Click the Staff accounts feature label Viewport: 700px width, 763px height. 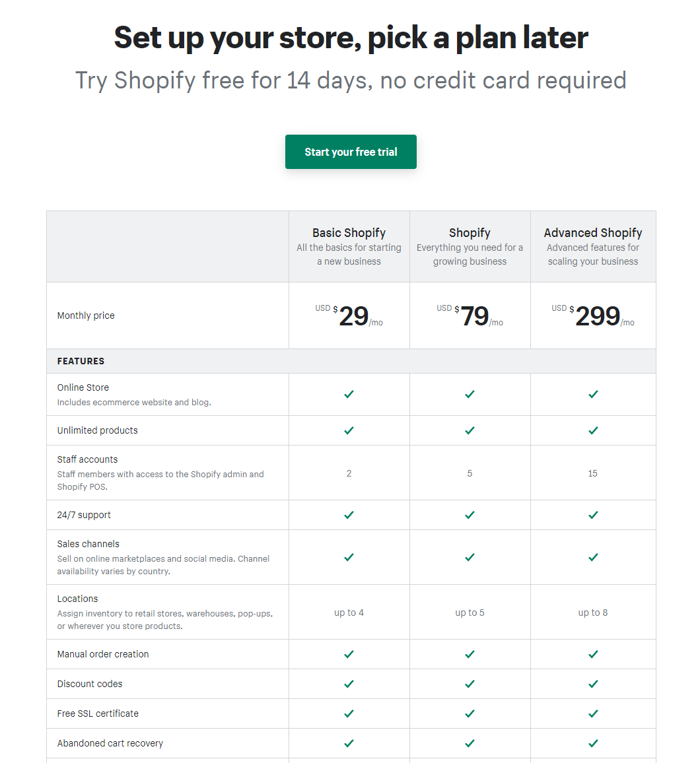[x=87, y=459]
